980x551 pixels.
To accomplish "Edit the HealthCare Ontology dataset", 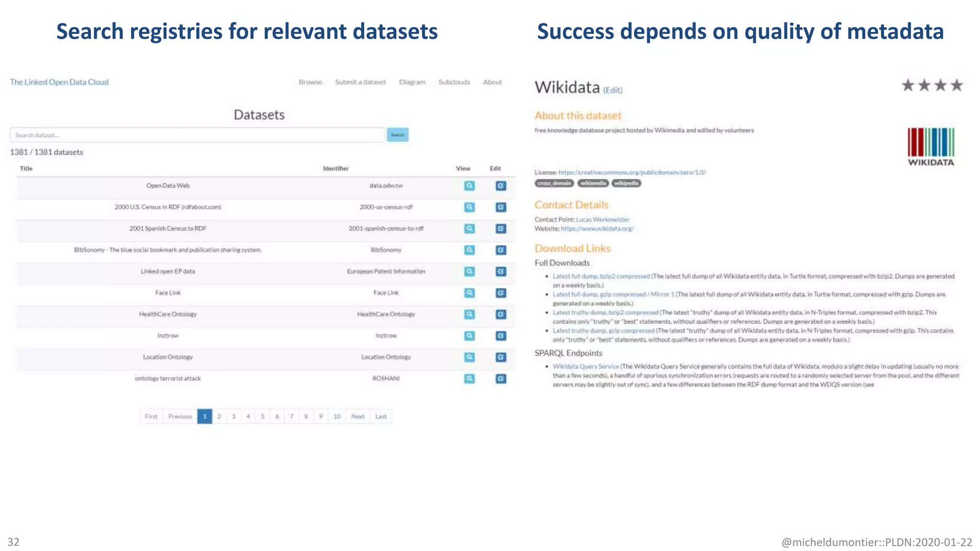I will point(501,314).
